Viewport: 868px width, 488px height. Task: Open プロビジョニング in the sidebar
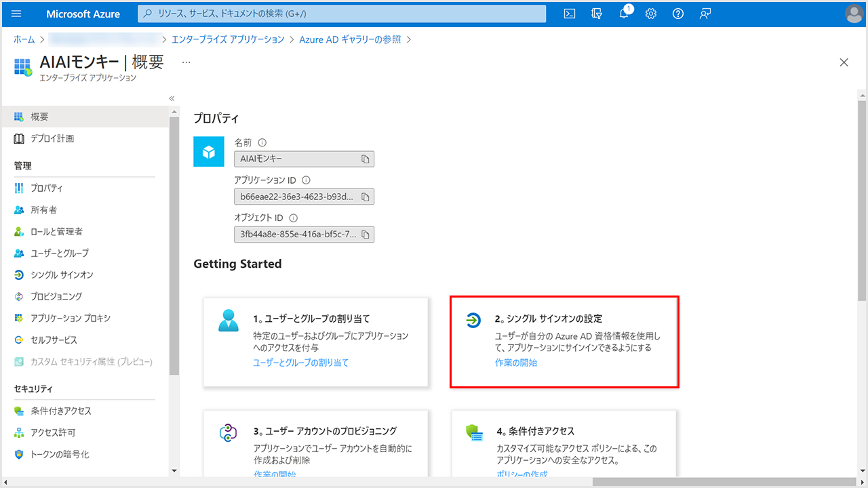pos(56,297)
